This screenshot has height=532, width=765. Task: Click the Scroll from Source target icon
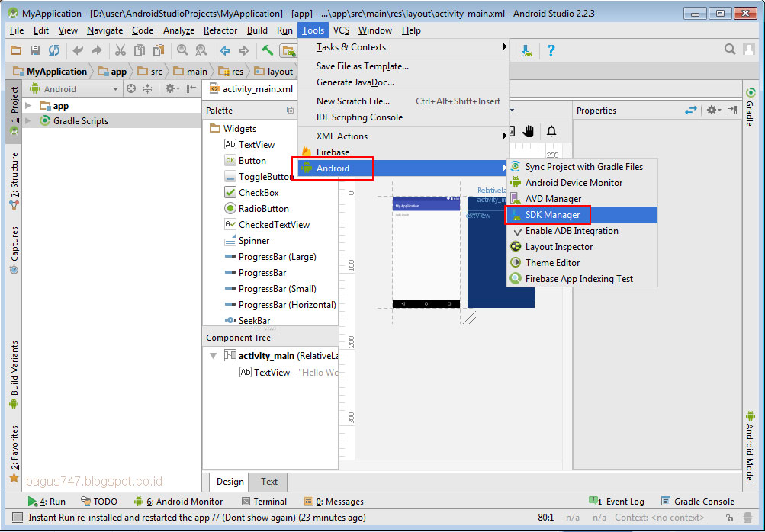pos(131,88)
